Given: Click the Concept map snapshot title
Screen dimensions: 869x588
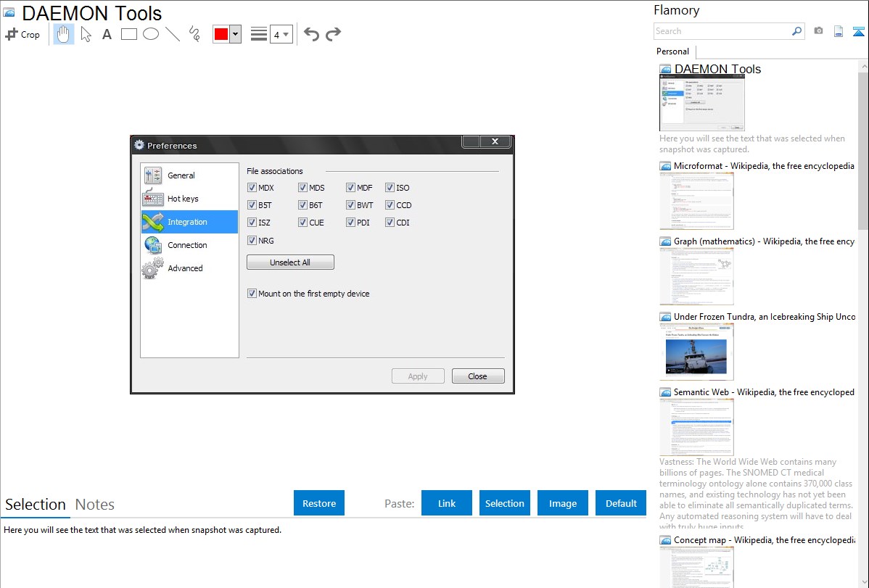Looking at the screenshot, I should 765,540.
